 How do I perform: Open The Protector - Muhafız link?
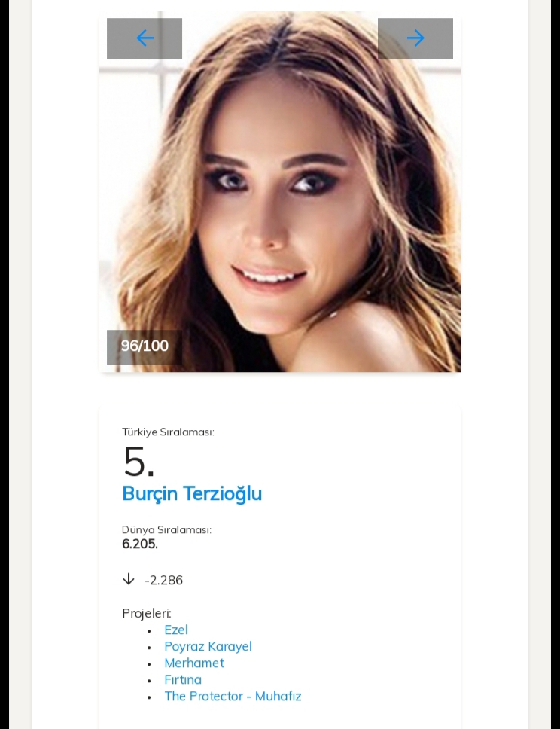(233, 697)
